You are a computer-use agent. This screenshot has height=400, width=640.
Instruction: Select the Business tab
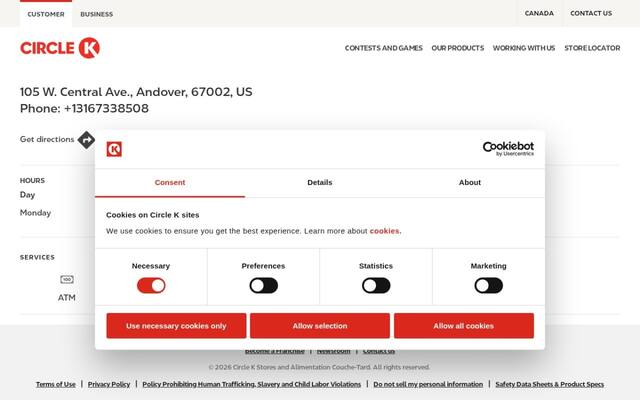tap(97, 14)
